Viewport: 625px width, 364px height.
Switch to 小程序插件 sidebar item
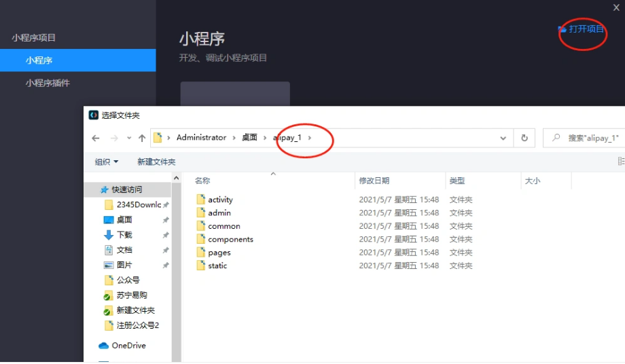[x=48, y=83]
